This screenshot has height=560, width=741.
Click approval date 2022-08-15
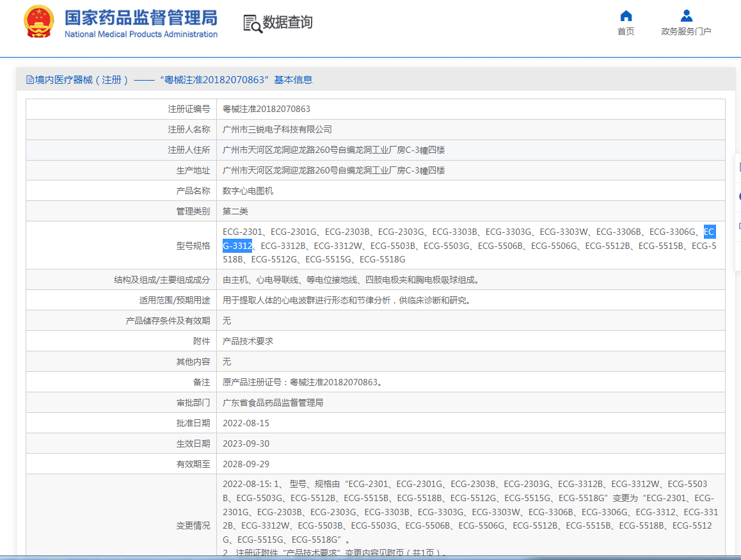pos(246,424)
